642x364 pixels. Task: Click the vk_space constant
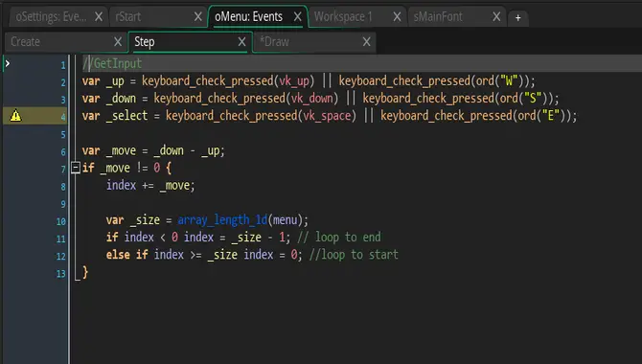pos(327,116)
